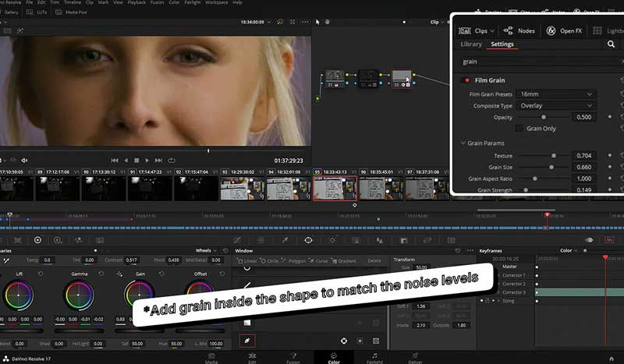Screen dimensions: 624x364
Task: Select the curve pen window shape row
Action: [247, 341]
